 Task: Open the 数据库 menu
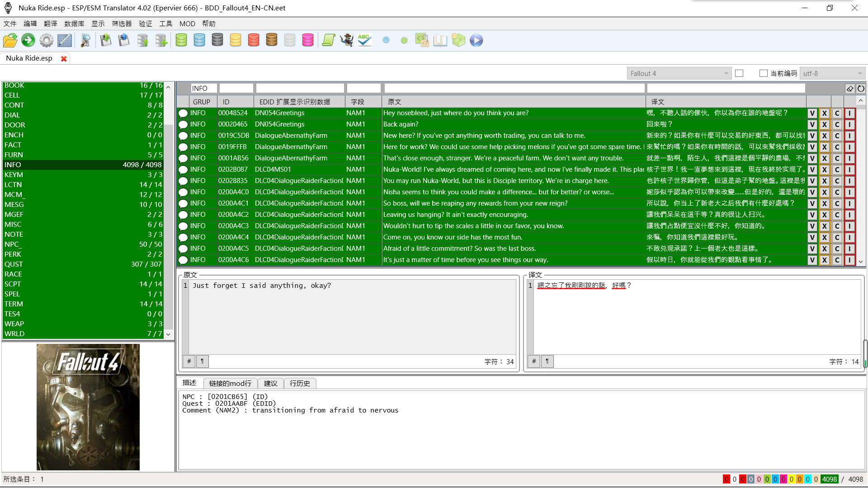coord(74,23)
